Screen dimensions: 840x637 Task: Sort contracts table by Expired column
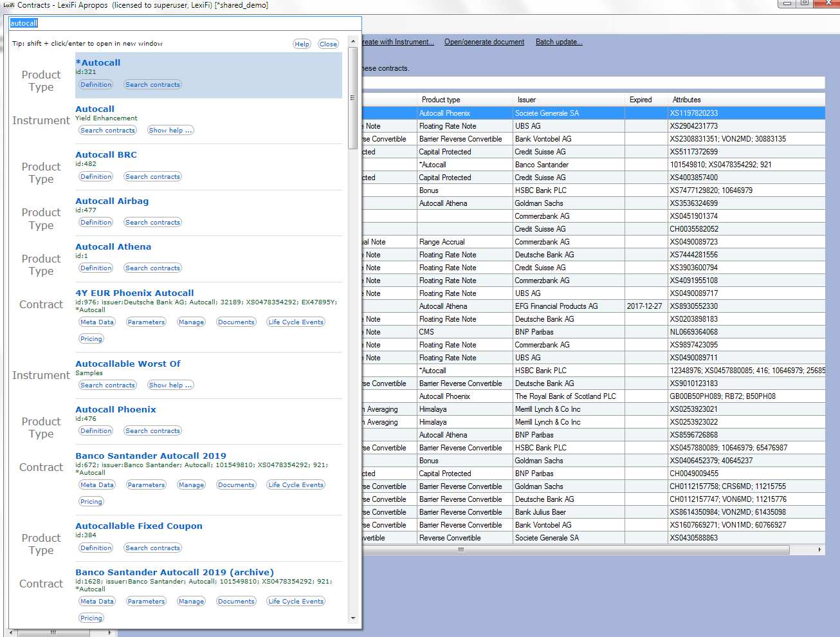point(646,100)
